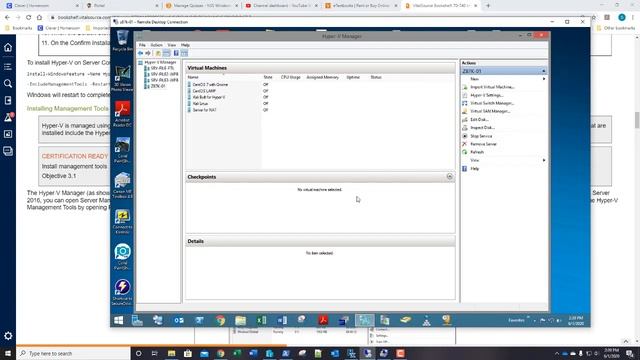The width and height of the screenshot is (640, 360).
Task: Select the Kali Linux virtual machine
Action: [x=198, y=104]
